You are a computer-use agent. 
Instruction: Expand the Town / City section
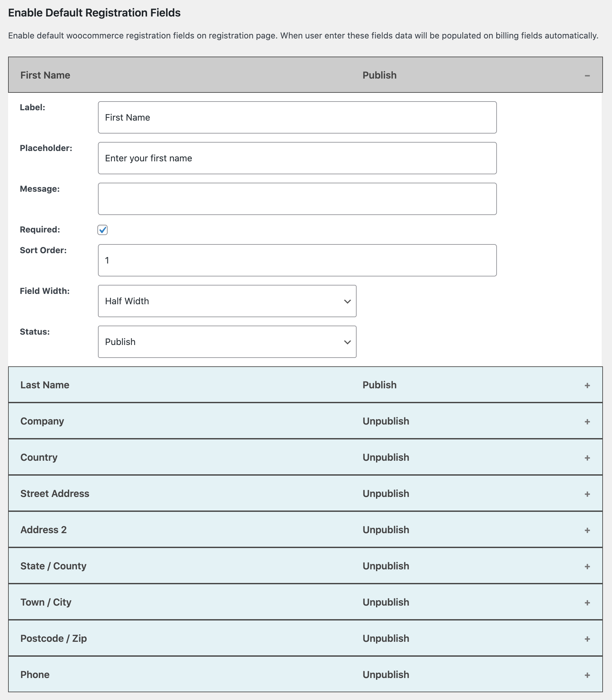pos(587,602)
